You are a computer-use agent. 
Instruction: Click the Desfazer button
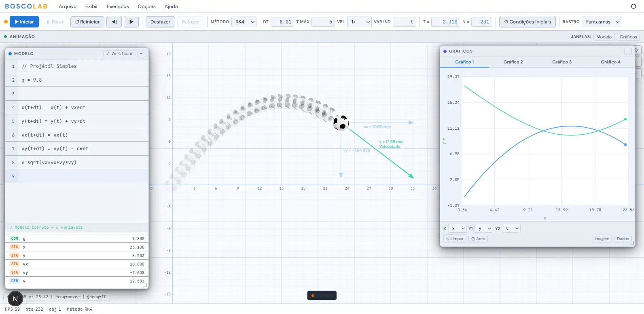(160, 22)
